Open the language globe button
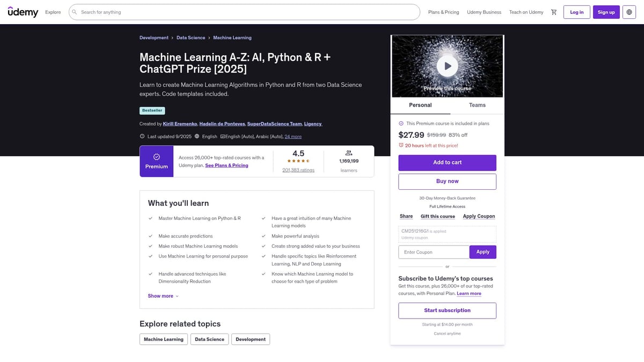 tap(629, 12)
